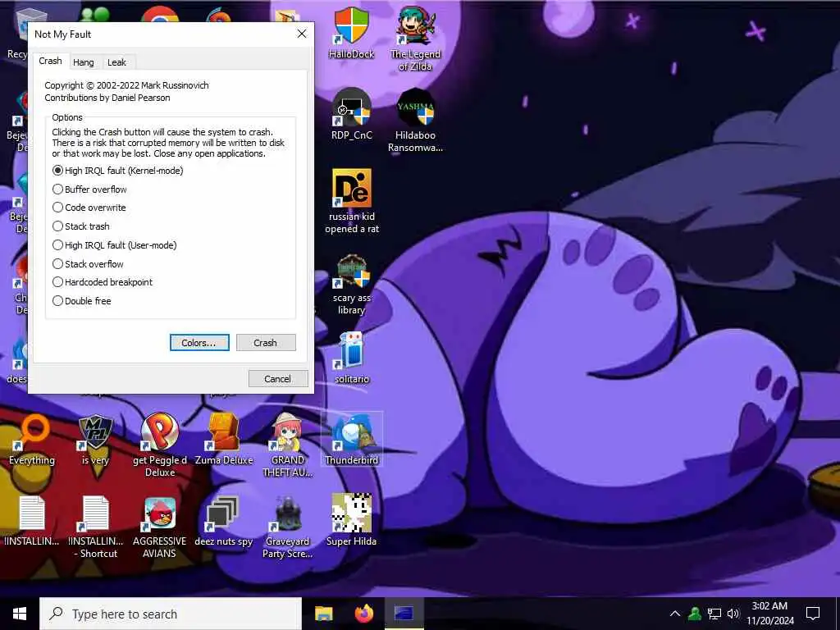Select the Buffer overflow radio button
The width and height of the screenshot is (840, 630).
[58, 189]
